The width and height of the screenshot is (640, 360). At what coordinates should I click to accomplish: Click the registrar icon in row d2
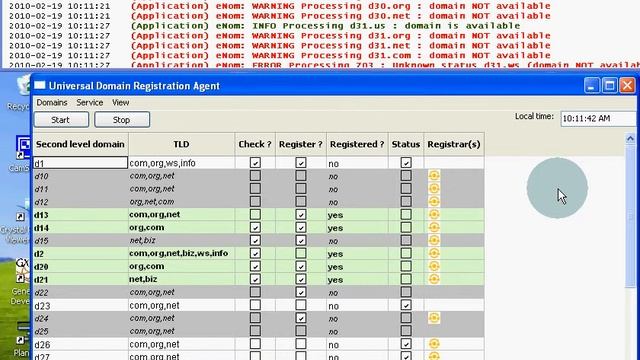tap(434, 253)
